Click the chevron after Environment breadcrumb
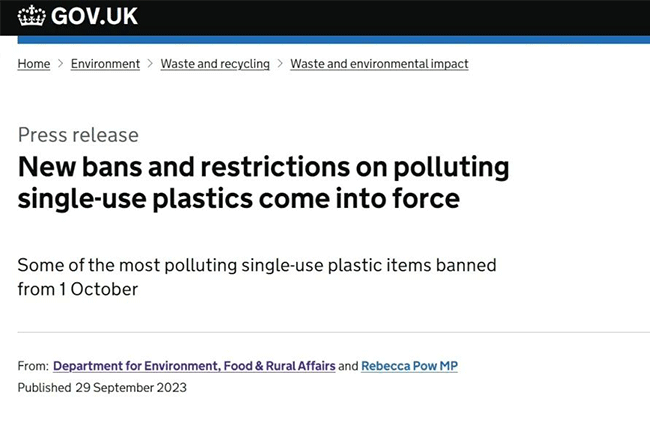This screenshot has height=433, width=650. (x=150, y=63)
